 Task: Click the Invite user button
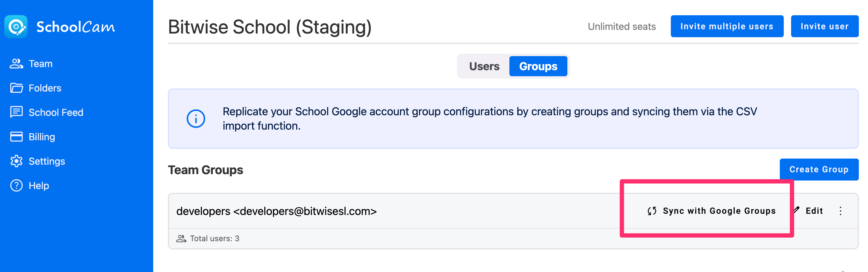(x=825, y=26)
